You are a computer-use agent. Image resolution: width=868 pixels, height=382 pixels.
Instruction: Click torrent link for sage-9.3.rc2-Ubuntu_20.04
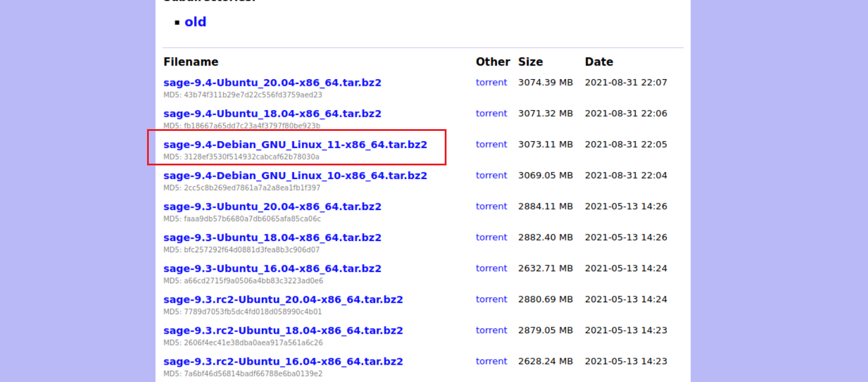point(491,299)
